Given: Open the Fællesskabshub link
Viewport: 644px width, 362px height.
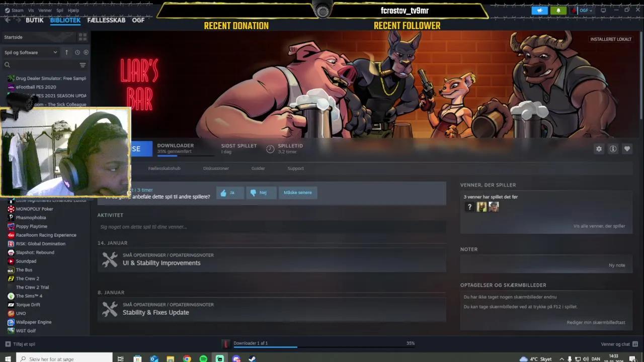Looking at the screenshot, I should (x=164, y=168).
